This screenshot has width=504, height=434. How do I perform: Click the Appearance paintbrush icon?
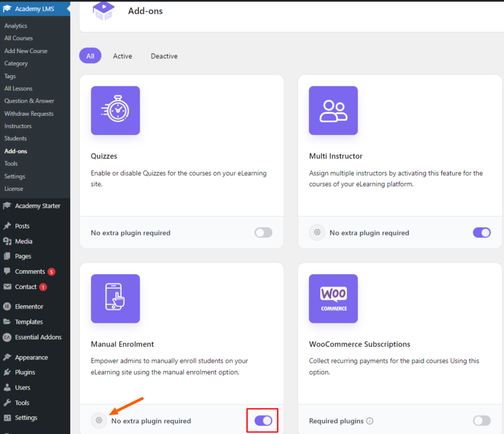(7, 357)
